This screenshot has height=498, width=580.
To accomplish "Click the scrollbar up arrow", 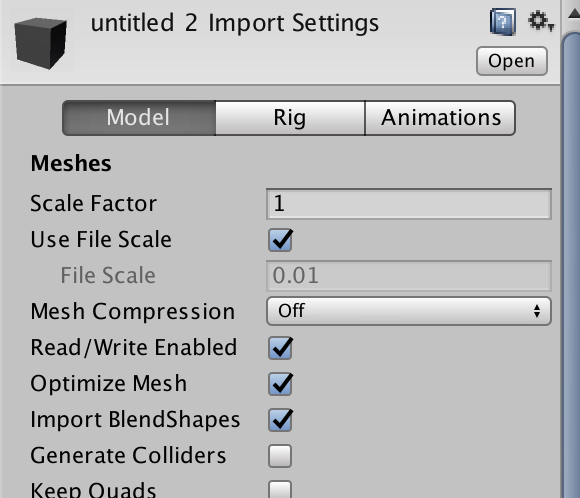I will tap(573, 14).
